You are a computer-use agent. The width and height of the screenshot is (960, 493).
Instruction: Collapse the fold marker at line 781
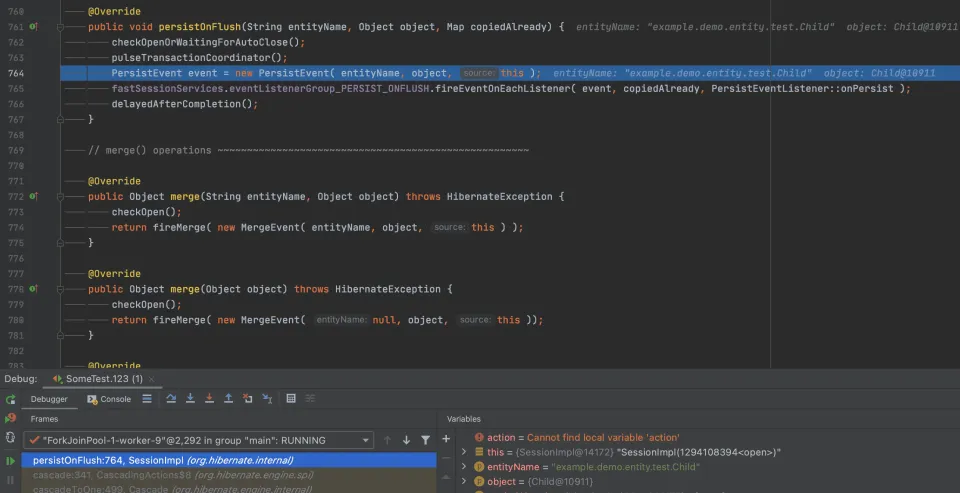60,335
